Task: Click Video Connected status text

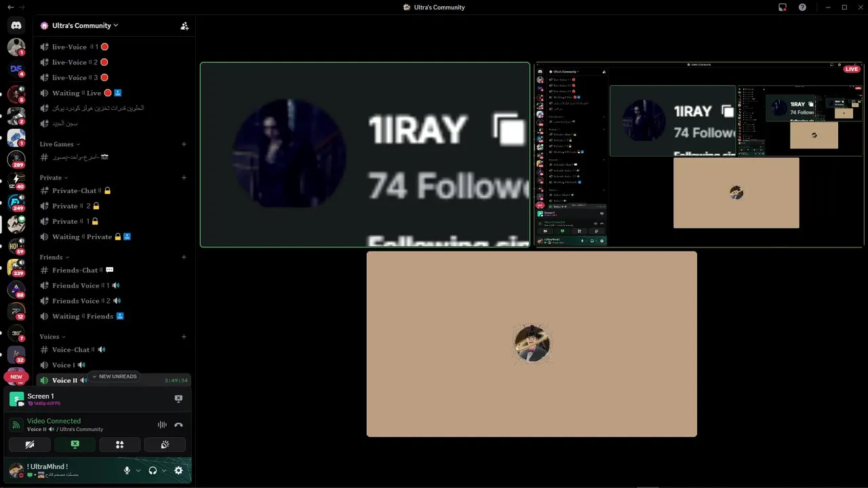Action: click(54, 421)
